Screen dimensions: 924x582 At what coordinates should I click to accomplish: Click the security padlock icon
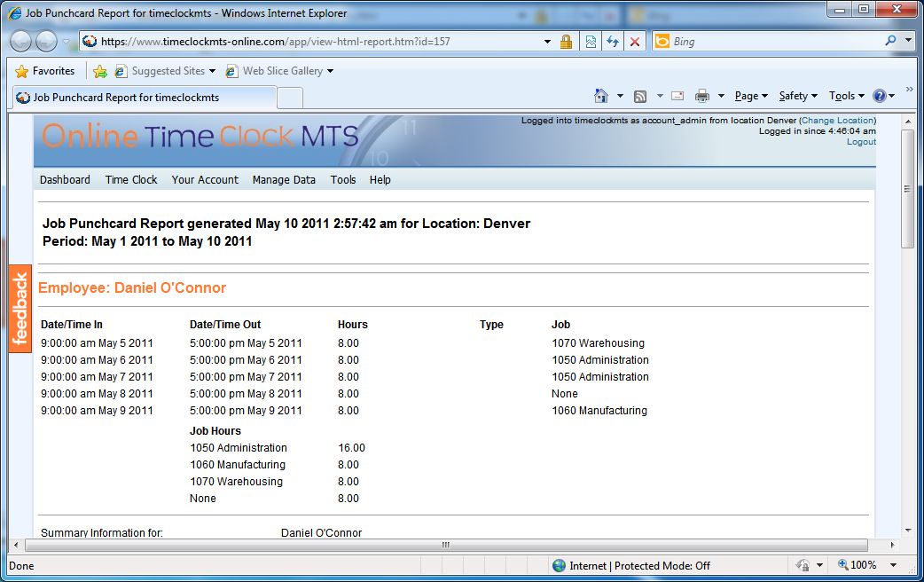[x=567, y=42]
